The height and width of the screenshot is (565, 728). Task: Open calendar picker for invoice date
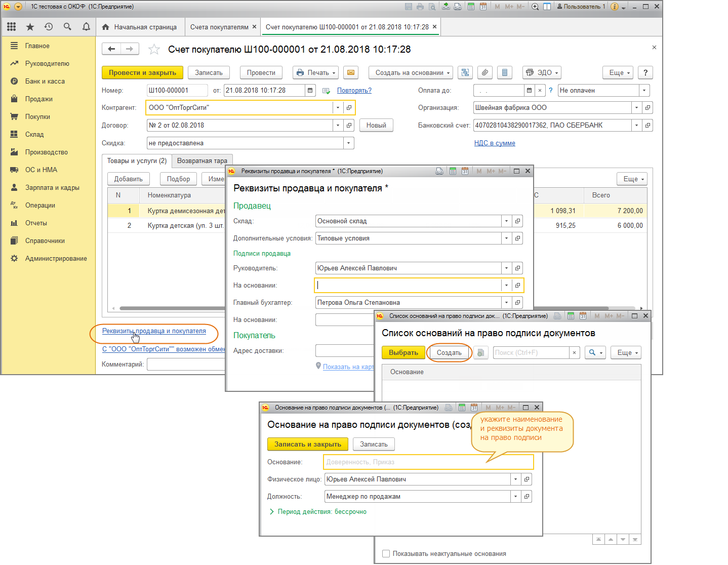point(310,90)
